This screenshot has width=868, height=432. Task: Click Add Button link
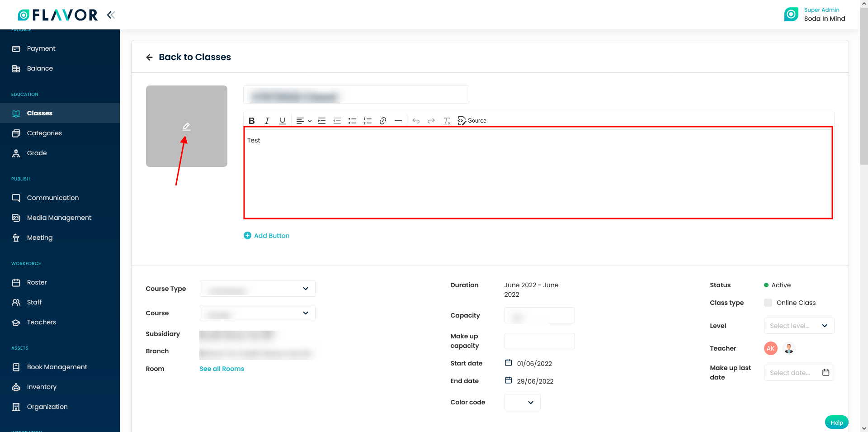pyautogui.click(x=267, y=236)
